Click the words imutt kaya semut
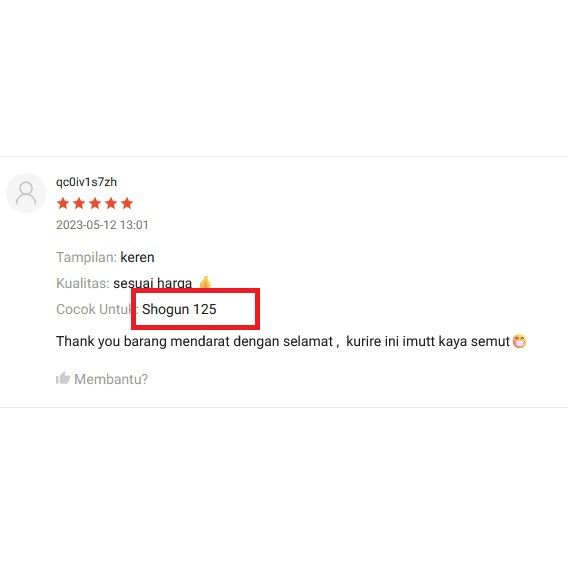568x568 pixels. click(456, 341)
